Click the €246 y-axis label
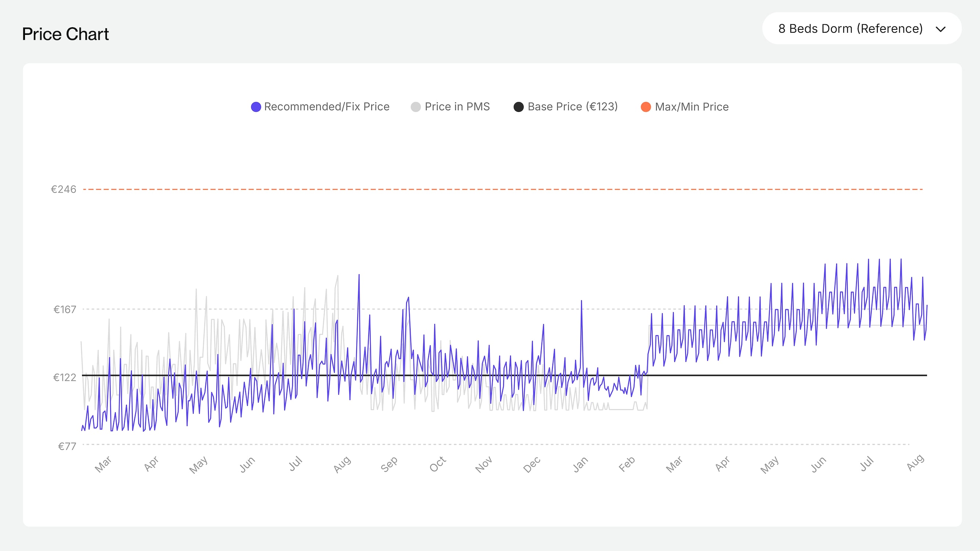The width and height of the screenshot is (980, 551). point(64,190)
